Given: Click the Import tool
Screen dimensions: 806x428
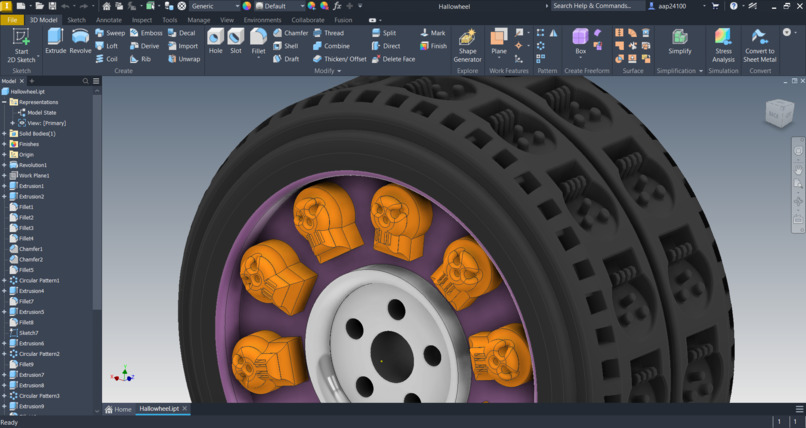Looking at the screenshot, I should [182, 46].
